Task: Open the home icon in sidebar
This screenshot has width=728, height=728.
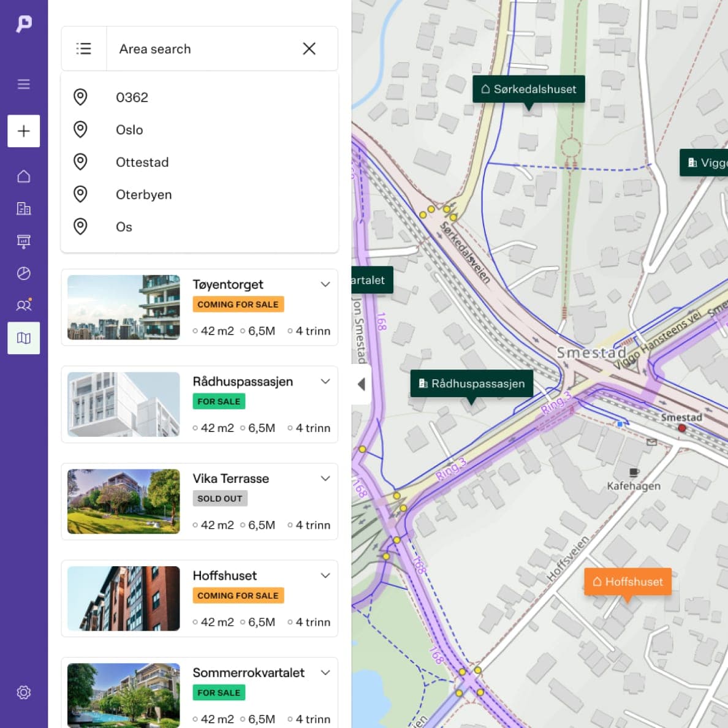Action: click(23, 176)
